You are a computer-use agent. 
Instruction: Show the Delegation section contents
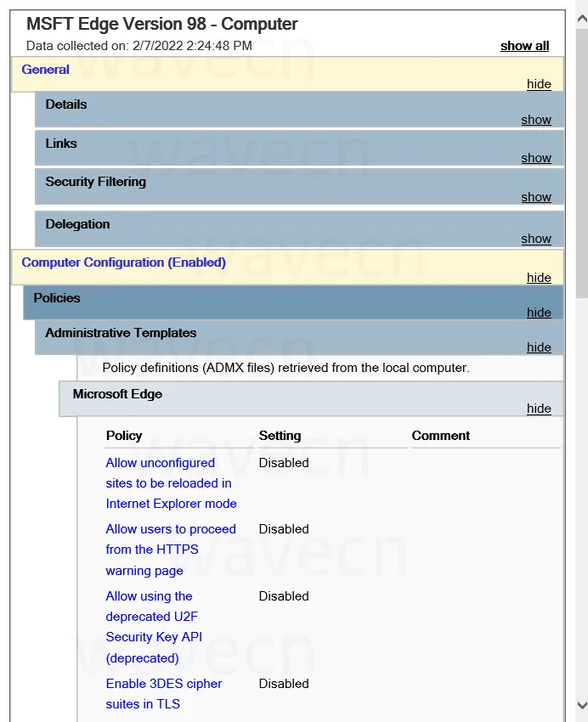coord(536,239)
